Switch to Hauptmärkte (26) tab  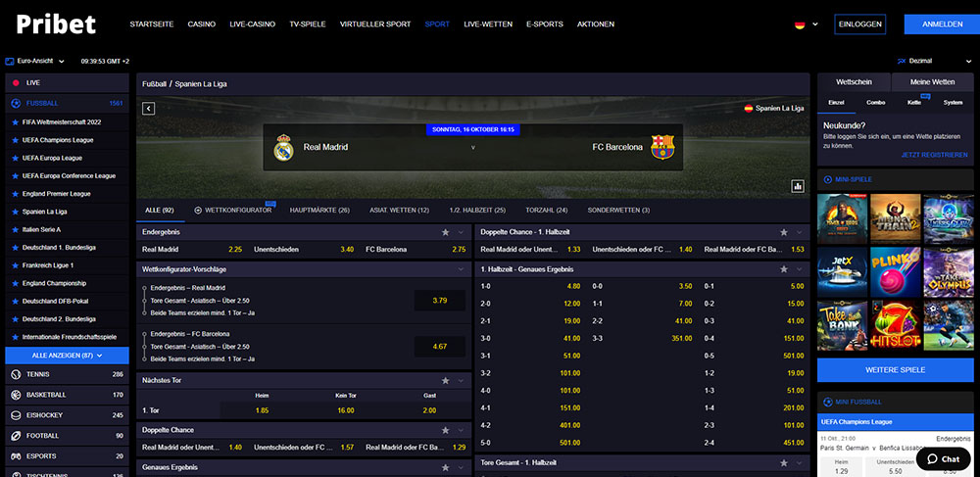pos(320,211)
